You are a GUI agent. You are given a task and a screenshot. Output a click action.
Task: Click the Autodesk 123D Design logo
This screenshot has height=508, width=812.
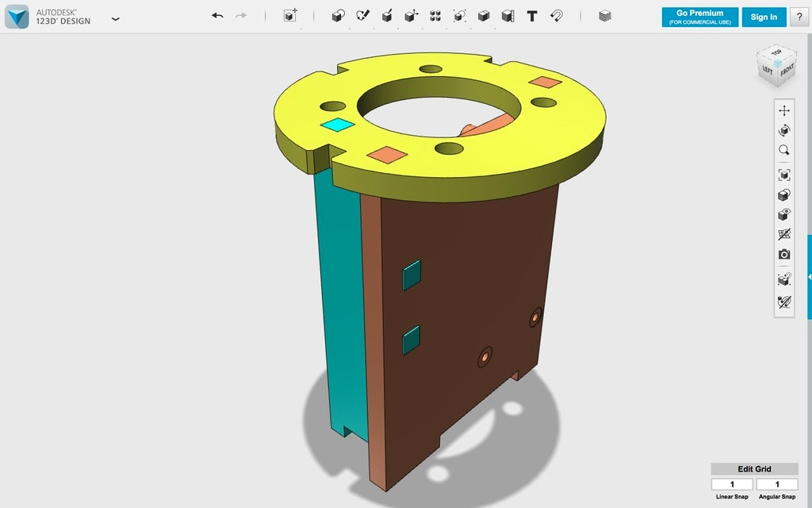[x=17, y=17]
